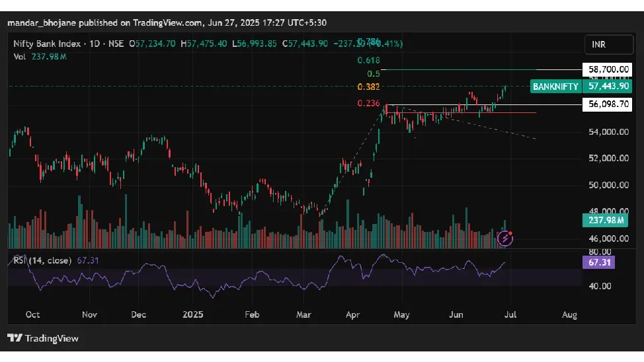Click the close price C57,443.90 value
This screenshot has height=362, width=644.
[305, 44]
